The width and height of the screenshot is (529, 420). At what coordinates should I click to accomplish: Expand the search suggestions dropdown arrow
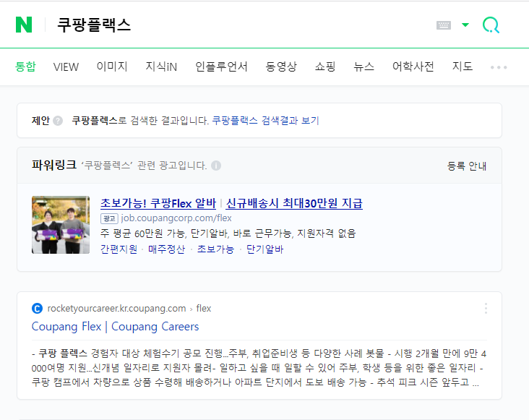(465, 25)
